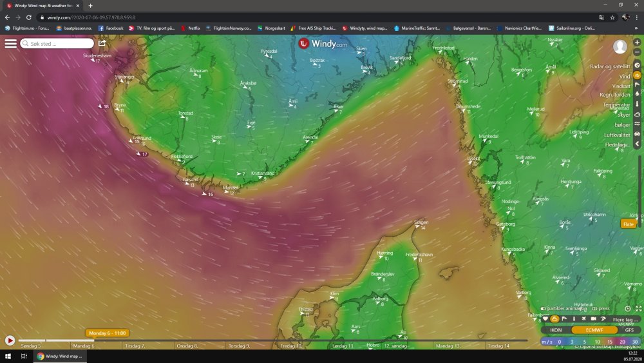Click the paragliding spots icon
Image resolution: width=644 pixels, height=363 pixels.
point(603,319)
